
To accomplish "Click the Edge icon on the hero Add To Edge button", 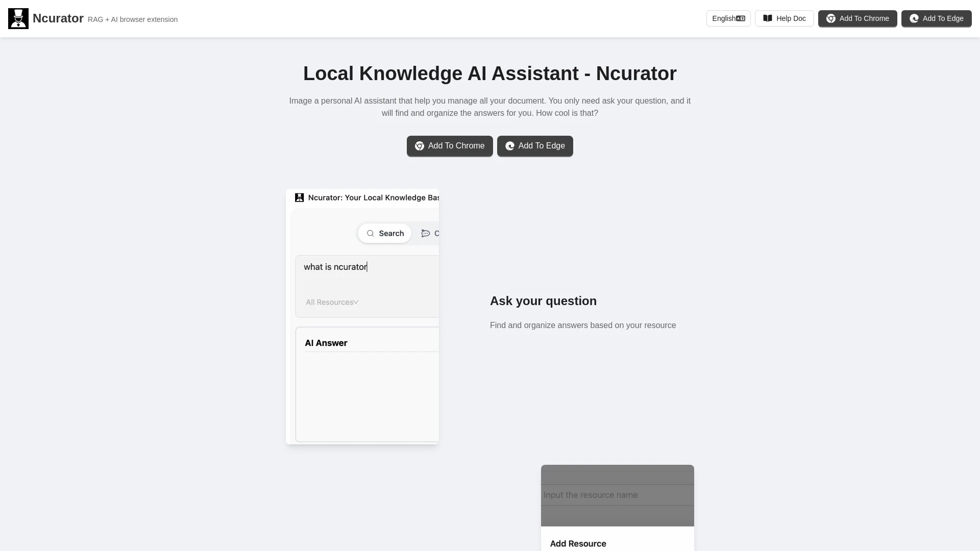I will 510,146.
